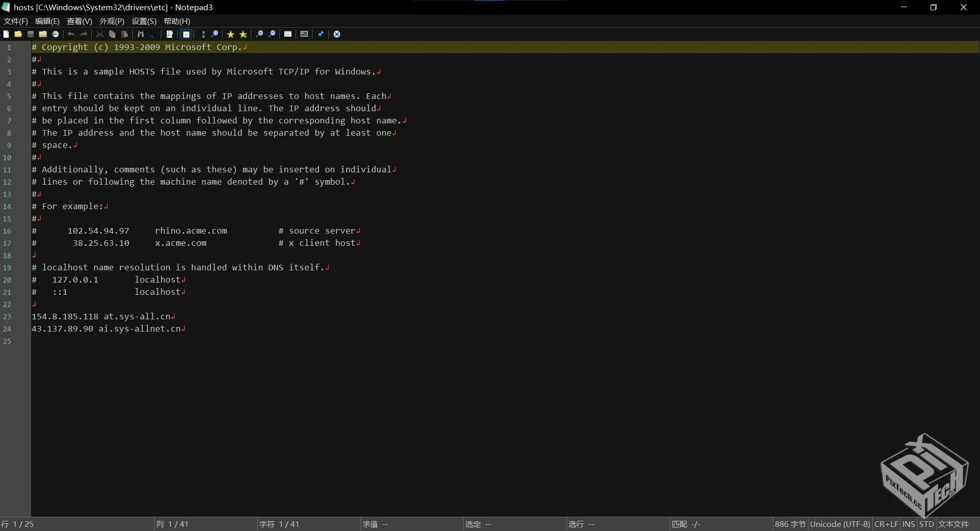The image size is (980, 531).
Task: Toggle STD mode in status bar
Action: point(926,524)
